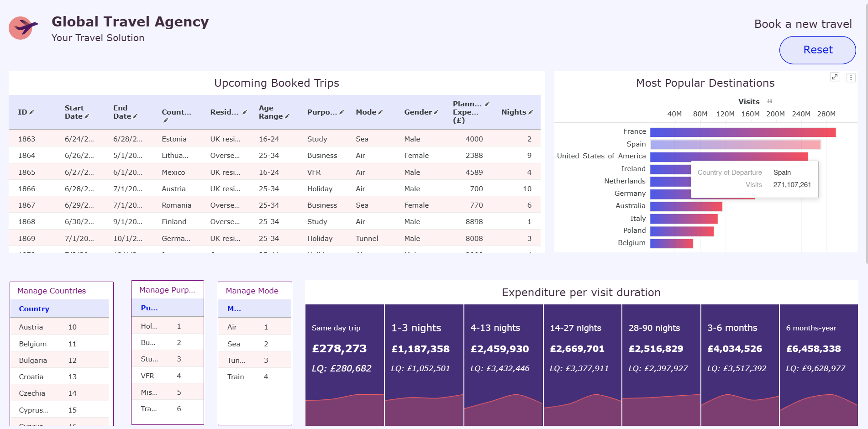
Task: Select the Australia bar in destinations chart
Action: [x=686, y=206]
